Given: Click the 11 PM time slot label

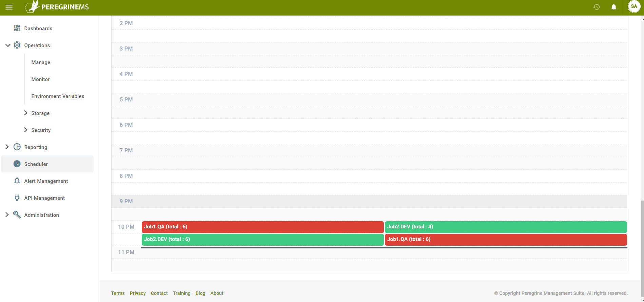Looking at the screenshot, I should pyautogui.click(x=126, y=252).
